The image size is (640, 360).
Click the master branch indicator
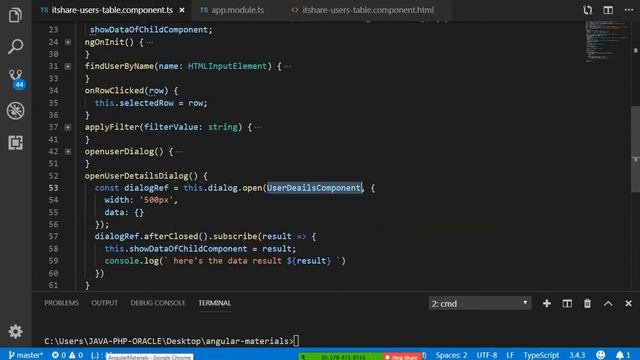(25, 355)
